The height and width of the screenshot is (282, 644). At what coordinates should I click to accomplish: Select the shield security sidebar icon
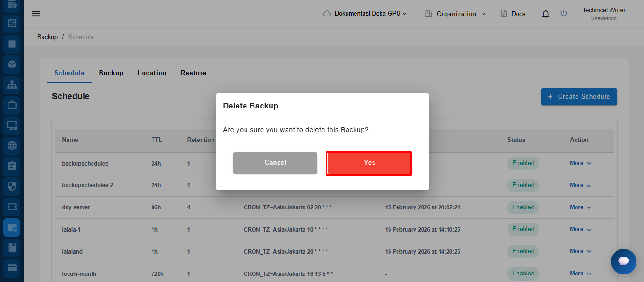pyautogui.click(x=12, y=186)
